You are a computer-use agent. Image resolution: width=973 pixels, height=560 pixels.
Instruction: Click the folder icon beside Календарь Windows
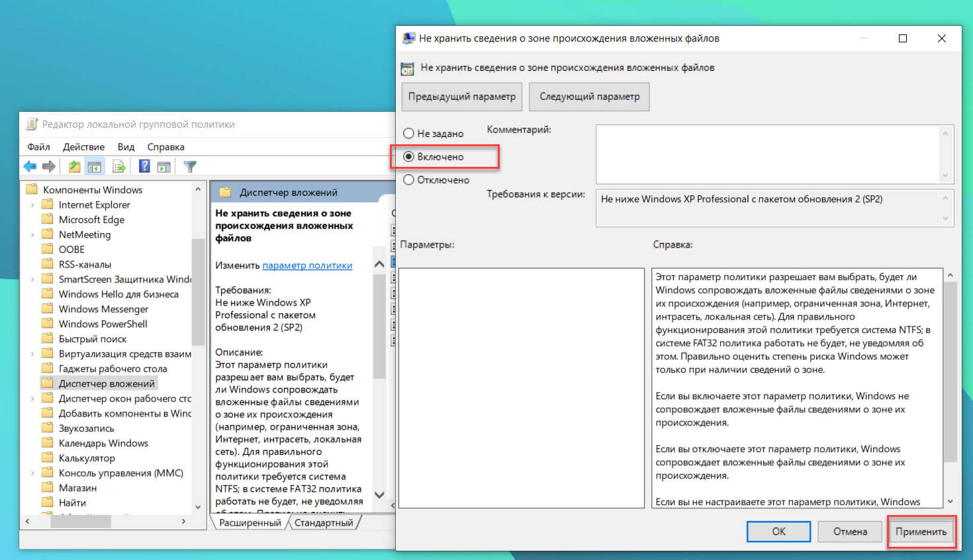tap(47, 443)
